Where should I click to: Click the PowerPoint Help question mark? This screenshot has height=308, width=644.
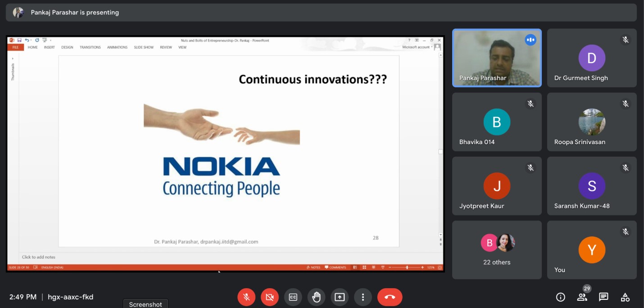(x=409, y=40)
